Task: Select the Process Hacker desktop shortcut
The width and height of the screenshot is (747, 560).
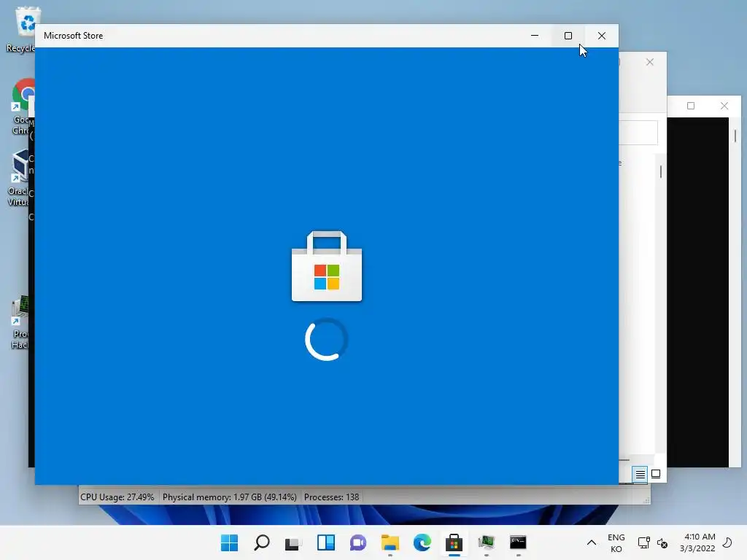Action: (x=20, y=323)
